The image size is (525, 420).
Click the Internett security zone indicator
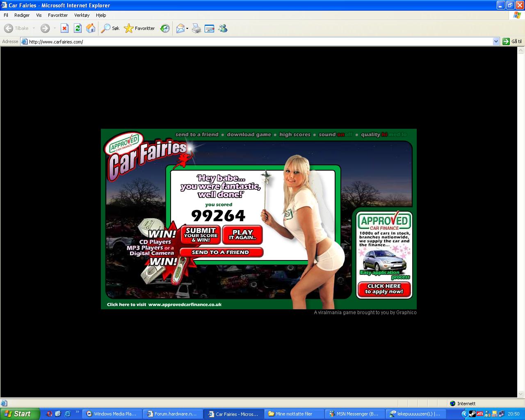[463, 404]
